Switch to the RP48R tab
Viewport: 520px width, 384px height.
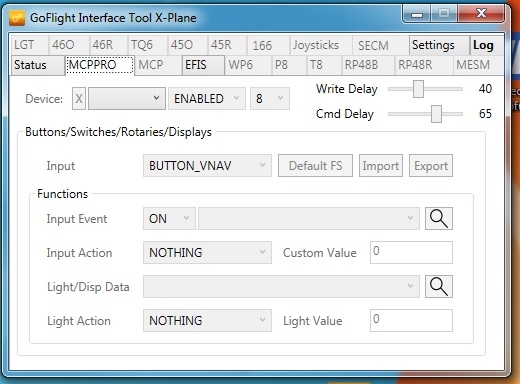(x=423, y=65)
